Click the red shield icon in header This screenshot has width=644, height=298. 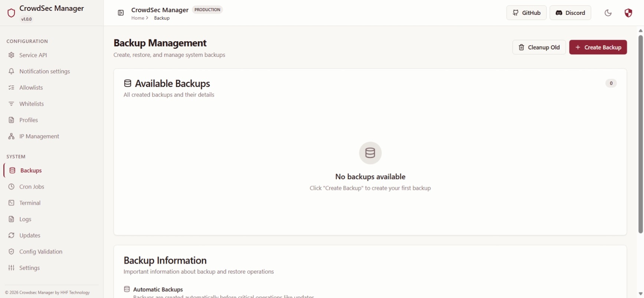coord(628,13)
